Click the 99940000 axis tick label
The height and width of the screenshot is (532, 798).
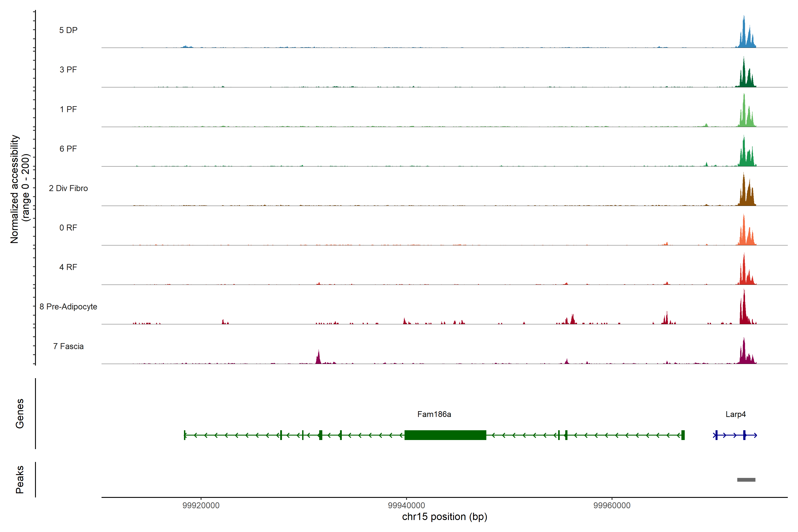(x=406, y=505)
